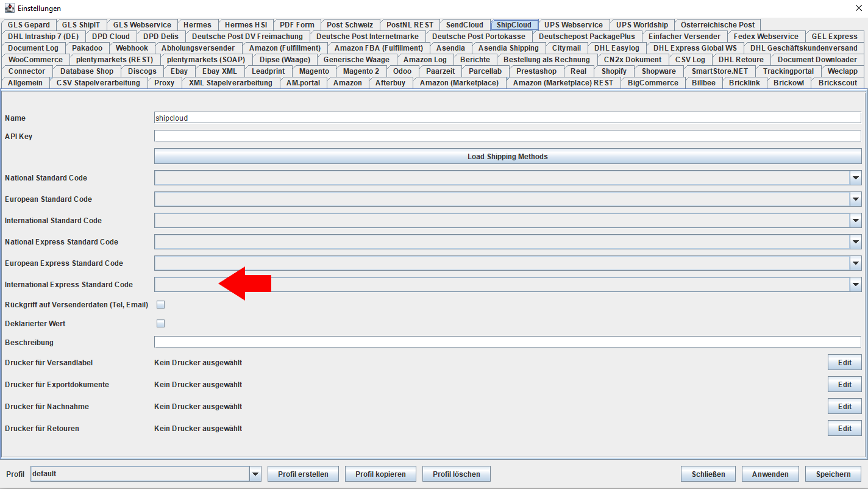Click the Schließen button
868x489 pixels.
pyautogui.click(x=708, y=474)
